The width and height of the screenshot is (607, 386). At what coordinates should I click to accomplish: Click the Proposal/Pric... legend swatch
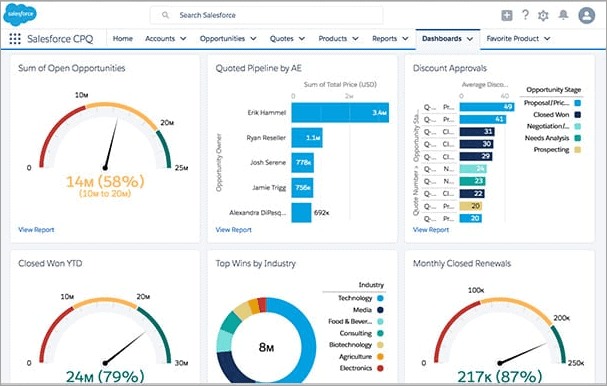coord(578,103)
